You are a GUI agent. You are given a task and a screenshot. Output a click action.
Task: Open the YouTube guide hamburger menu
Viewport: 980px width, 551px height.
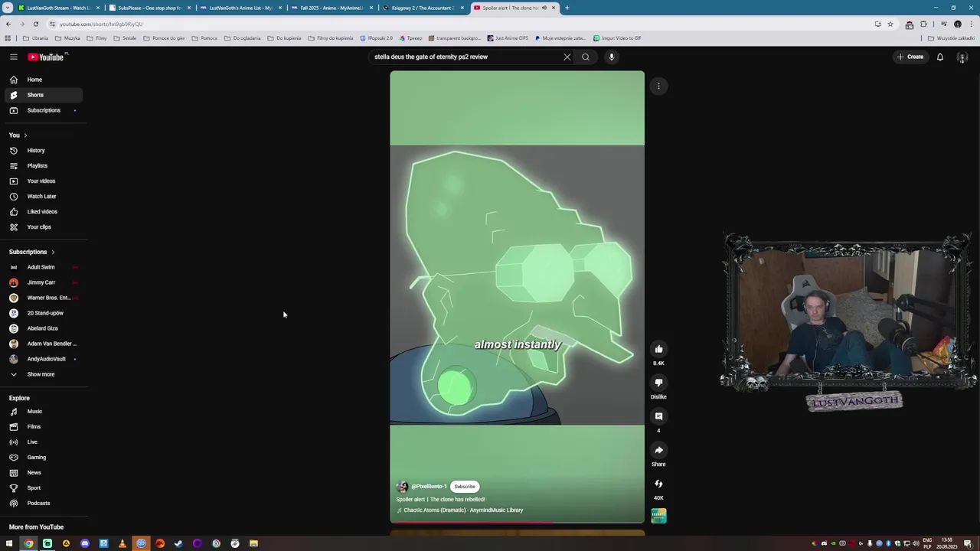(x=14, y=57)
